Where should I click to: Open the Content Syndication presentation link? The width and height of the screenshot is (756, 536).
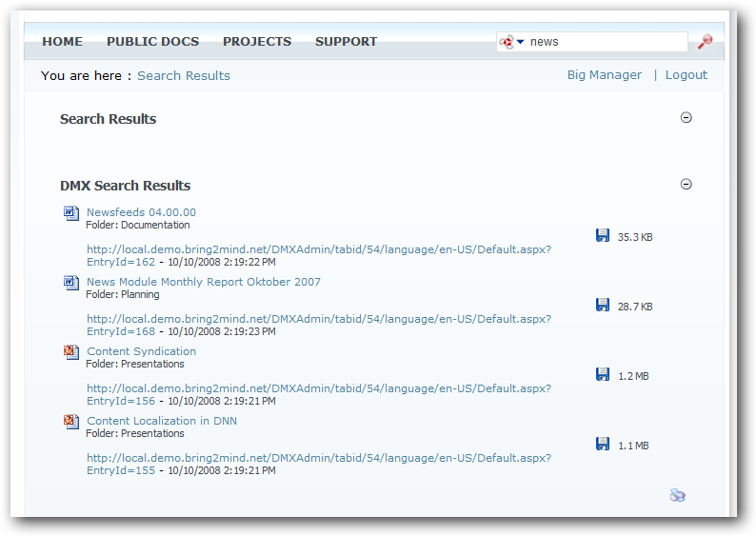141,351
